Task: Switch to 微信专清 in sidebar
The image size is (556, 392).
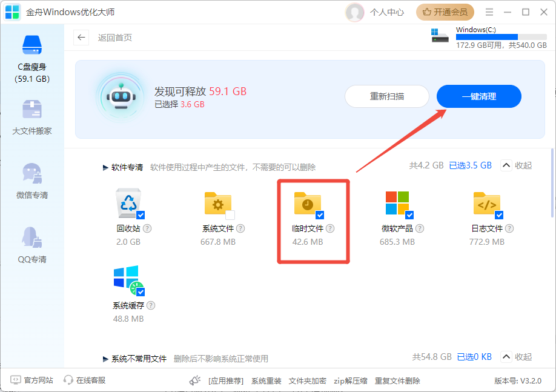Action: point(32,181)
